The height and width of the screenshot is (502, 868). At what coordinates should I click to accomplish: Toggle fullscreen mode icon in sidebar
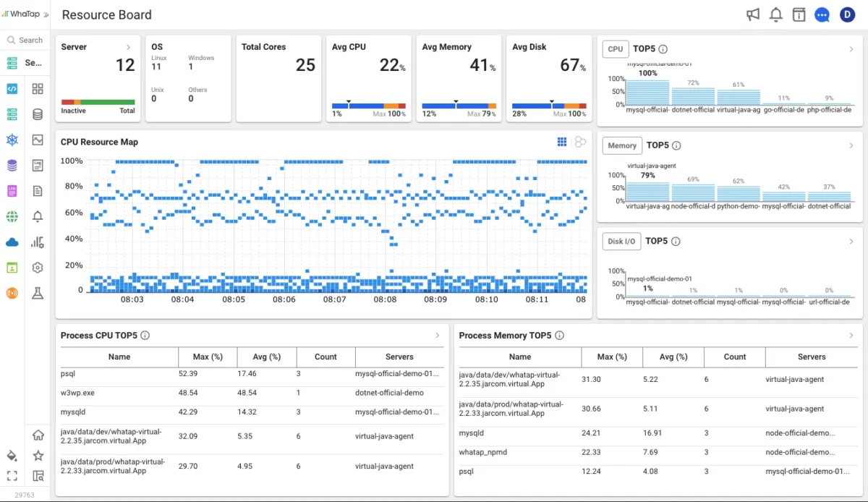[x=12, y=475]
